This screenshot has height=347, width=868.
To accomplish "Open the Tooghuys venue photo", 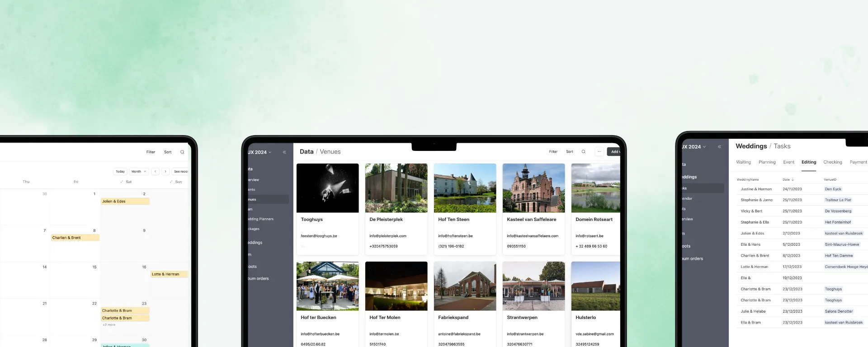I will (x=327, y=188).
